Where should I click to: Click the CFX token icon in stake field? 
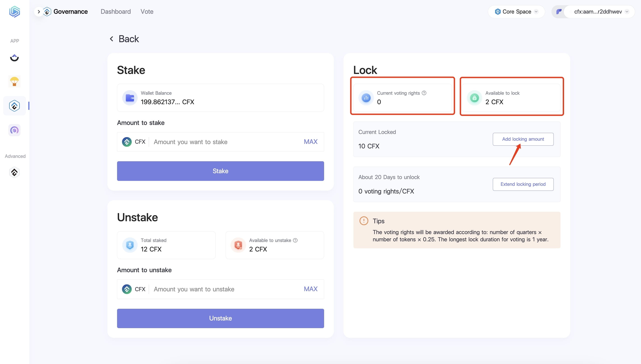tap(127, 142)
